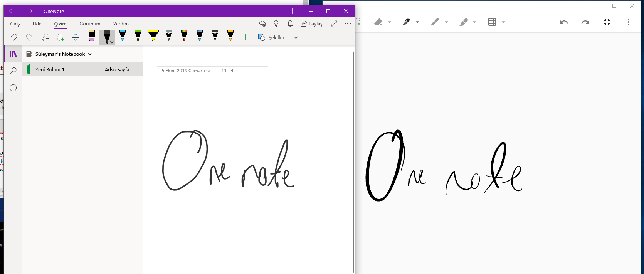Select the highlighter in right window
The image size is (644, 274).
pos(463,22)
